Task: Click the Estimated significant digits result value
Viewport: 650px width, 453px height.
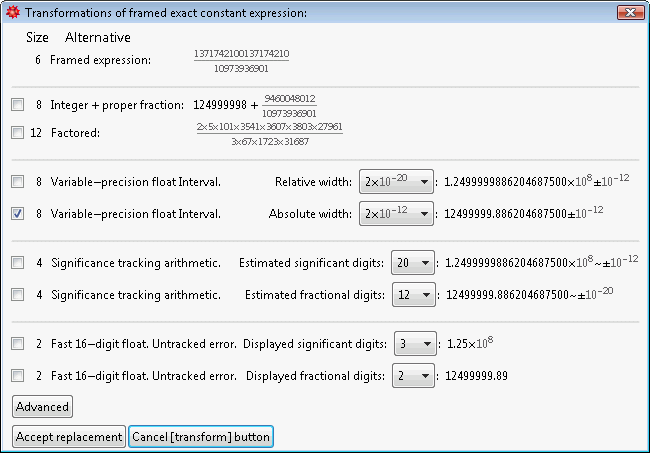Action: click(541, 262)
